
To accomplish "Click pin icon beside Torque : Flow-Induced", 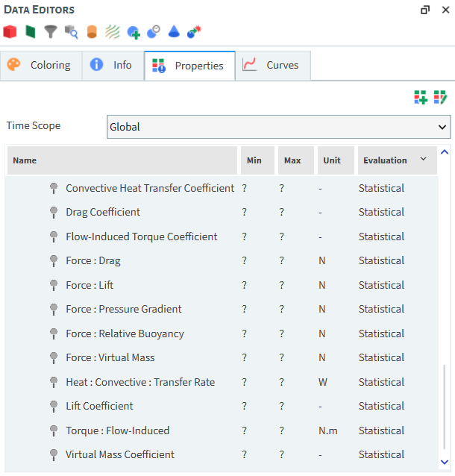I will coord(54,430).
